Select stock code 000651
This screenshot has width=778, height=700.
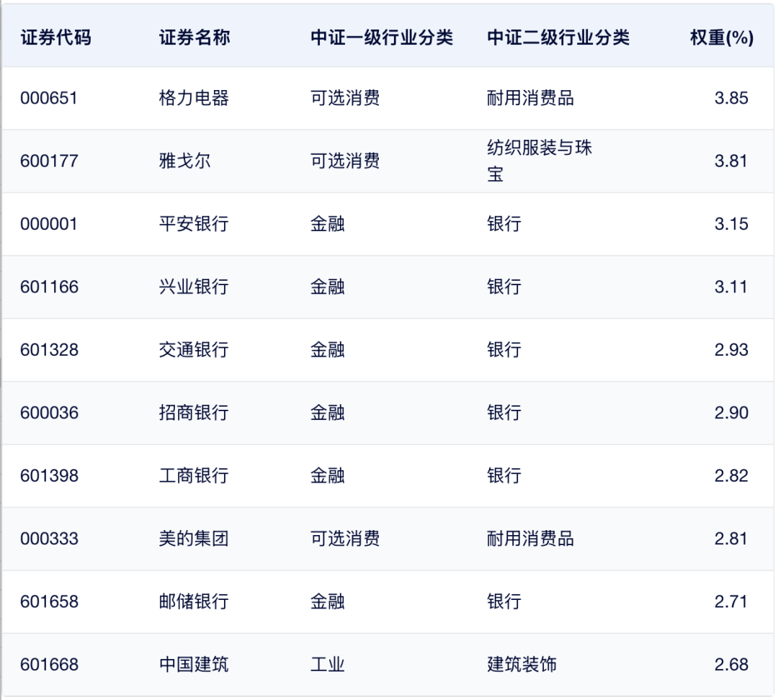(49, 98)
